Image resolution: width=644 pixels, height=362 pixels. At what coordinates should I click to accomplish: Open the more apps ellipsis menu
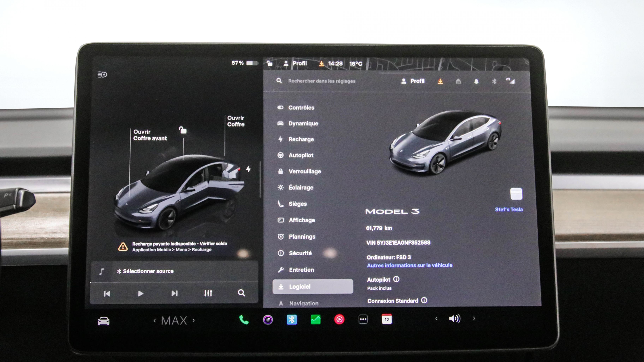pyautogui.click(x=363, y=319)
